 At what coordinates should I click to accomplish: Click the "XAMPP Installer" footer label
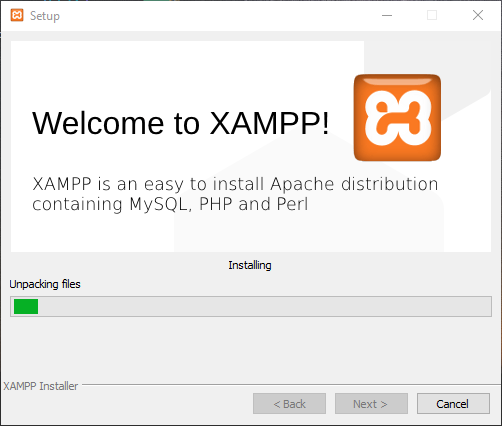pos(41,386)
